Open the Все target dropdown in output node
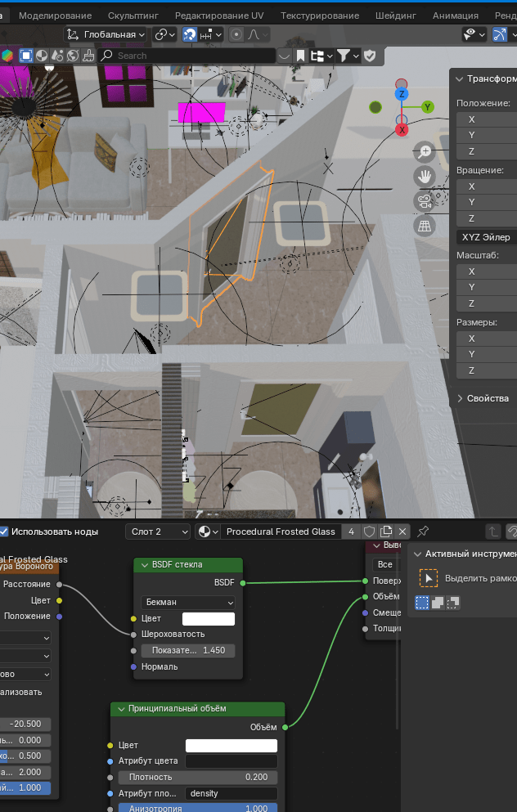The width and height of the screenshot is (517, 812). point(386,564)
